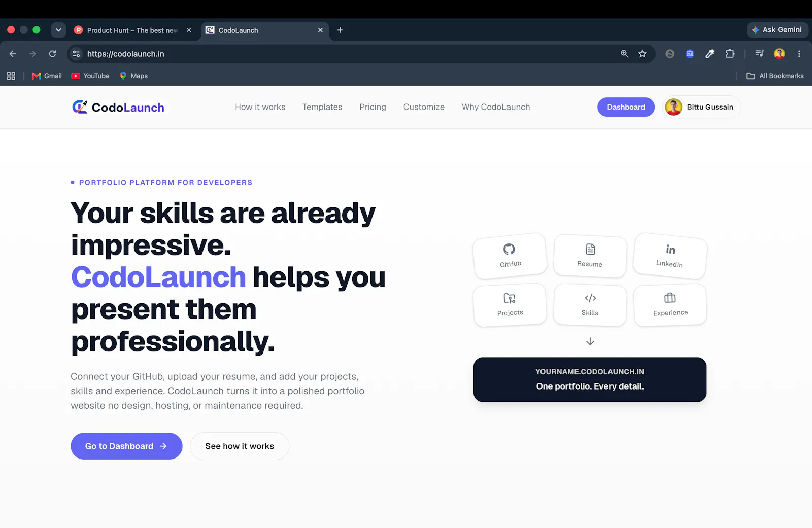Reload the CodoLaunch page
The height and width of the screenshot is (528, 812).
point(52,54)
